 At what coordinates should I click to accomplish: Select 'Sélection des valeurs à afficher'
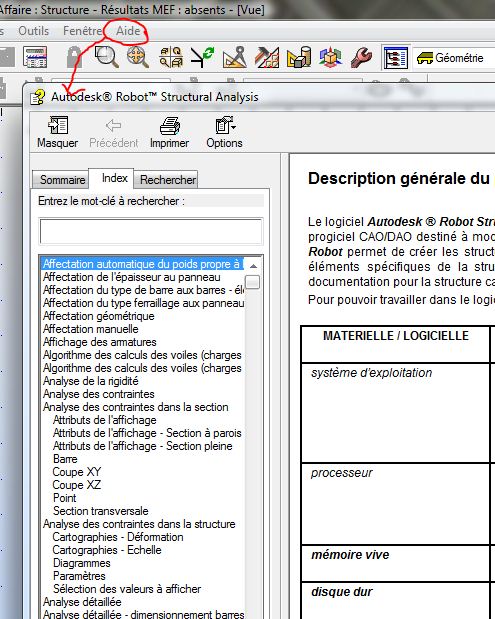click(127, 589)
